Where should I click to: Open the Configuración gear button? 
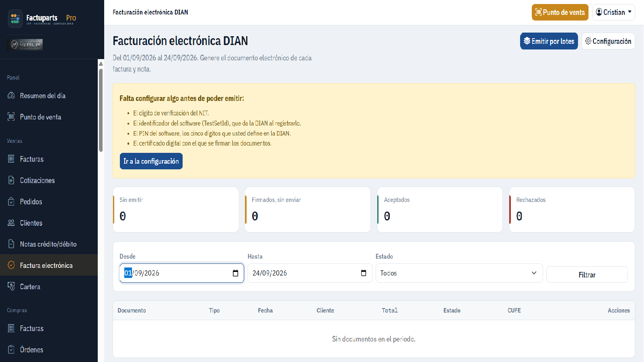coord(608,41)
